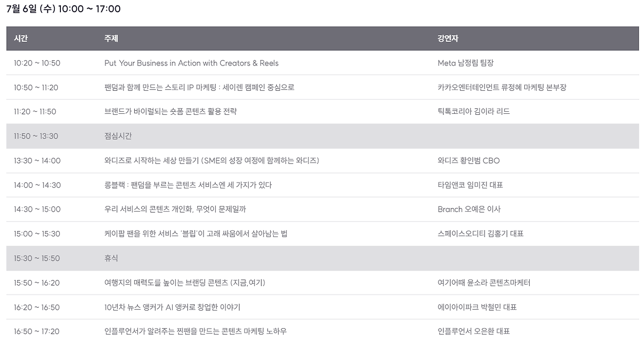Click the 점심시간 break row
Screen dimensions: 644x341
[322, 136]
